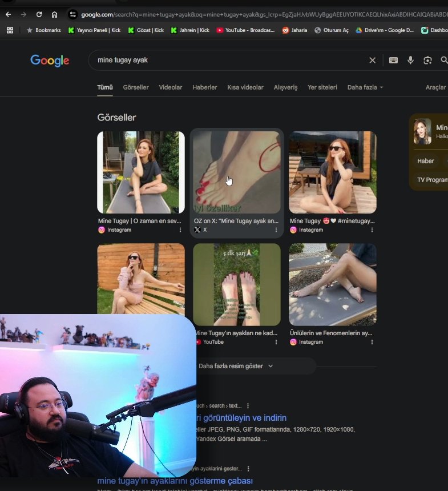The height and width of the screenshot is (491, 448).
Task: Open the Jaharia Reddit bookmark
Action: [x=295, y=30]
